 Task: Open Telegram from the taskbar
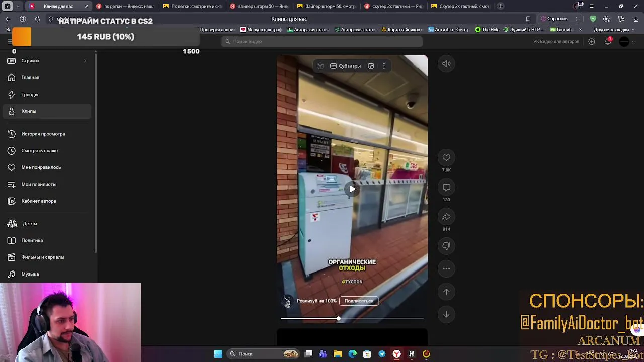[x=382, y=354]
